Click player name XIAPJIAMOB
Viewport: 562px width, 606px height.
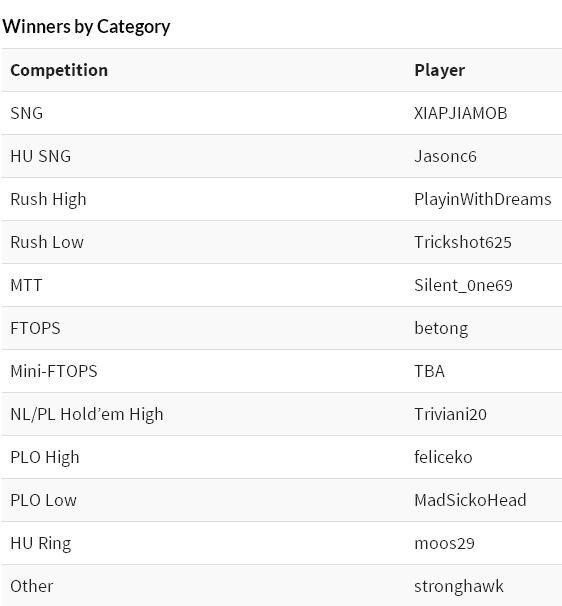[x=461, y=113]
